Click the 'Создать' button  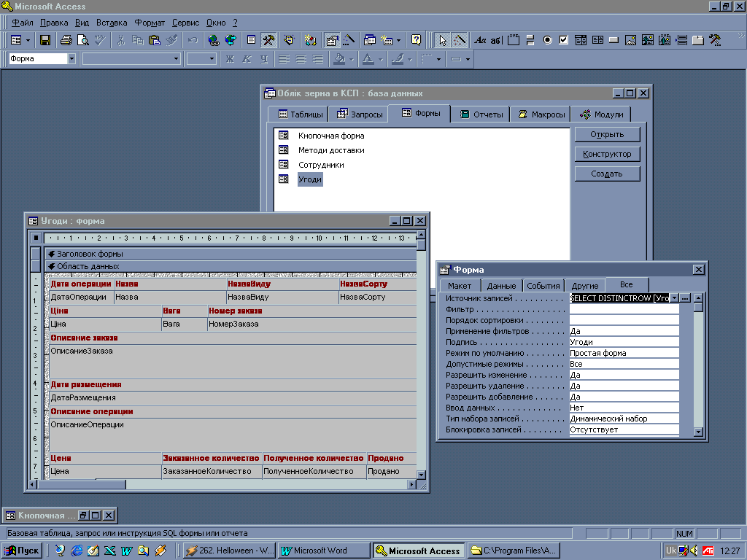(x=606, y=174)
